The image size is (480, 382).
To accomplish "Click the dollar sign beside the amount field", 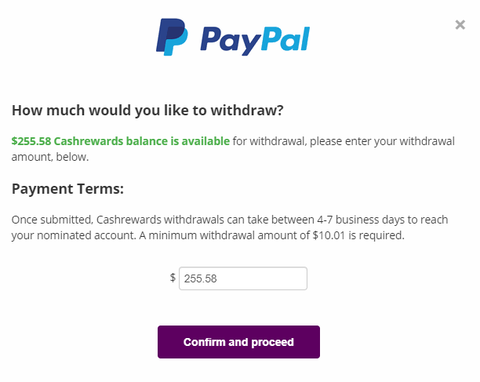I will (x=173, y=277).
